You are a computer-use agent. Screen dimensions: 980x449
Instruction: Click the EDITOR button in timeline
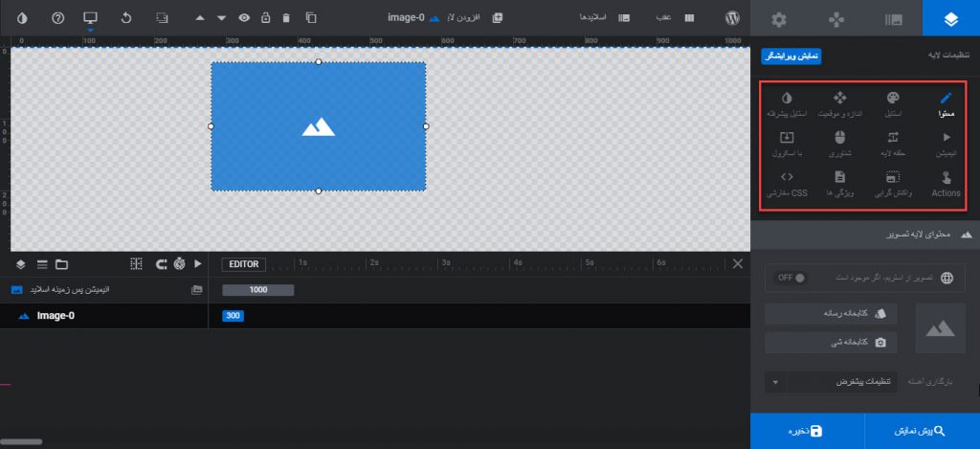pos(244,264)
